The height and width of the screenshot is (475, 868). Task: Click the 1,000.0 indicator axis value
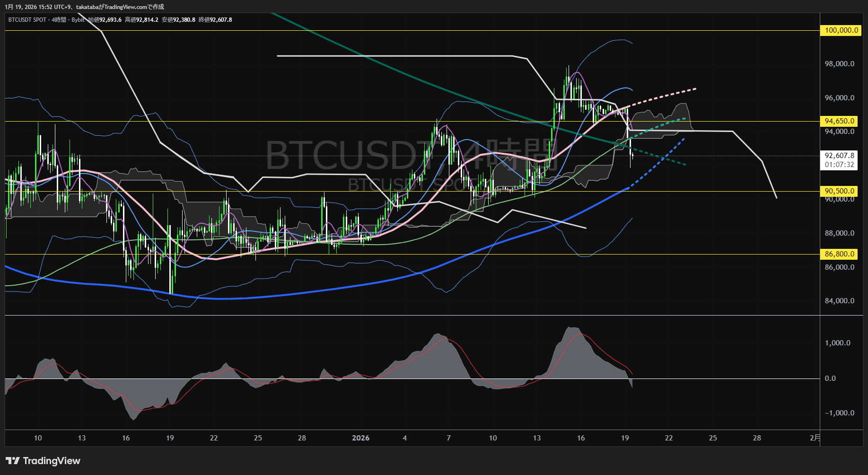coord(838,343)
